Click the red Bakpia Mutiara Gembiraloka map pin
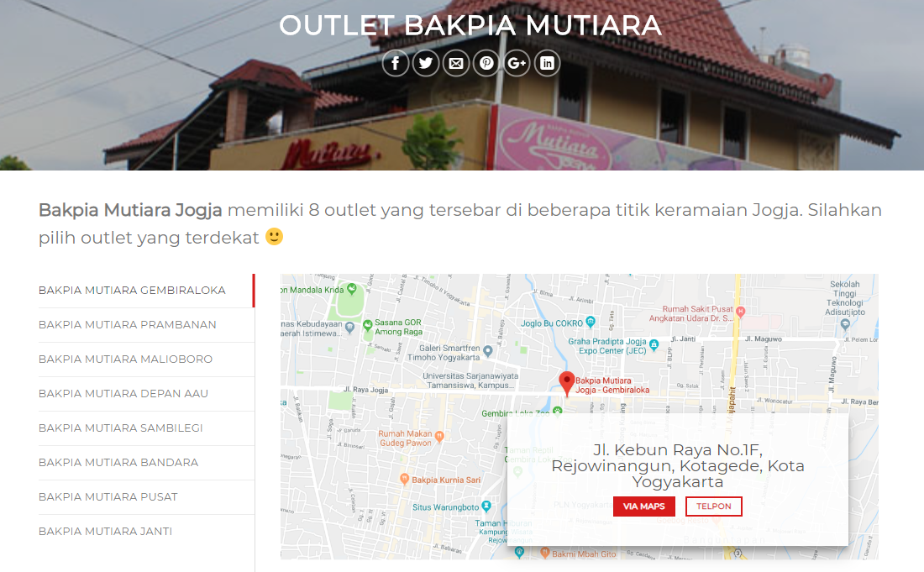 (x=566, y=384)
